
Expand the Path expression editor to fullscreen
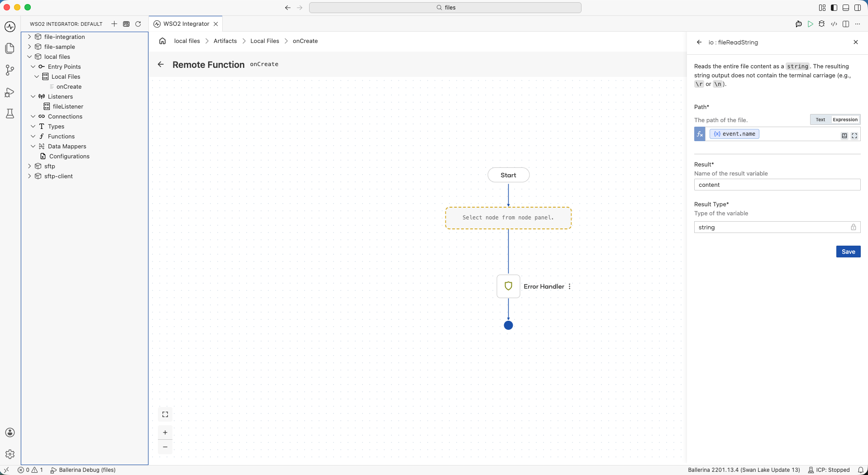pos(854,136)
